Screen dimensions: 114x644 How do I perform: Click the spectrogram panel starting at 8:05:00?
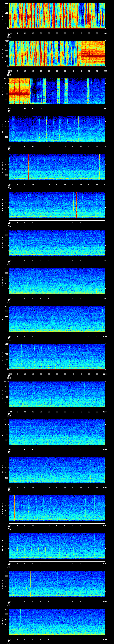coord(57,167)
